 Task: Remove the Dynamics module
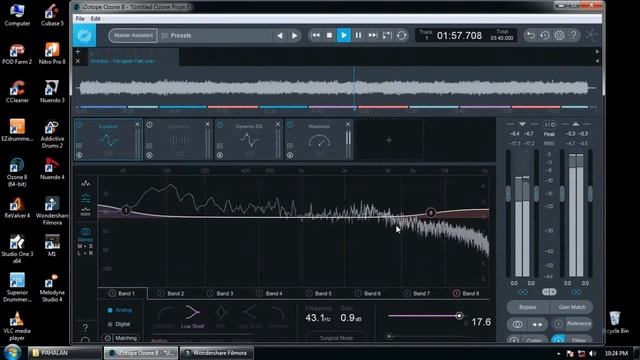pos(207,124)
